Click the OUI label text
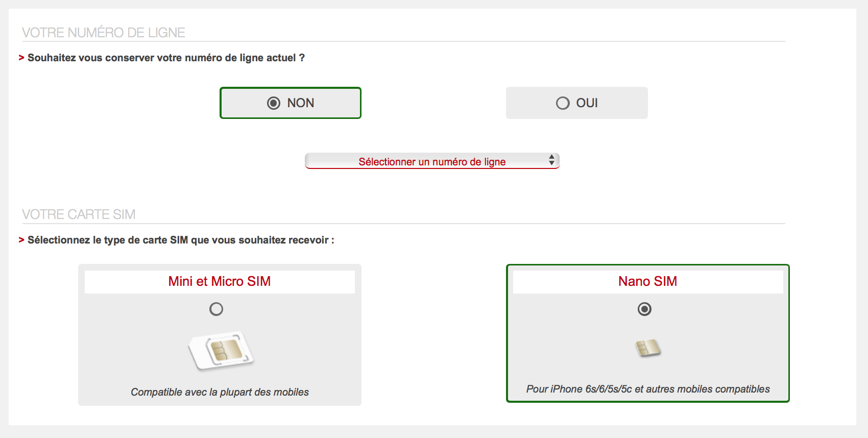This screenshot has height=438, width=868. (x=587, y=103)
